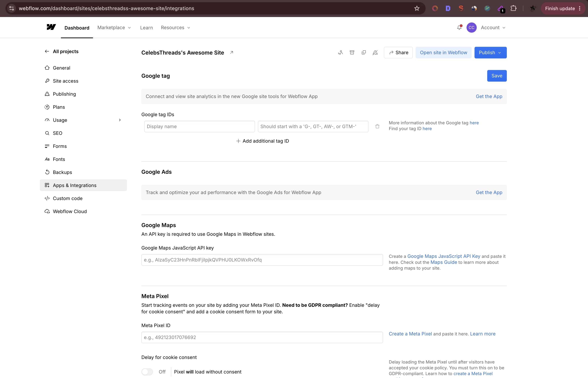Click the CC account avatar
This screenshot has width=588, height=378.
[471, 28]
